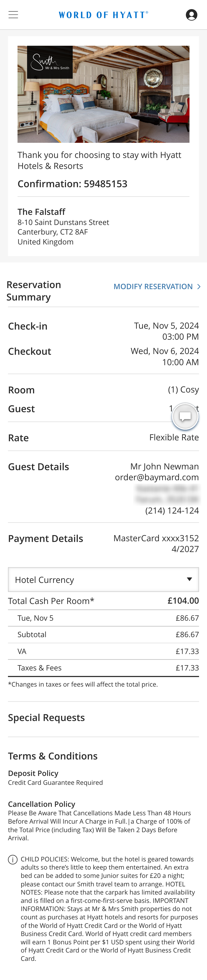Click the account profile icon
Viewport: 207px width, 980px height.
[192, 15]
